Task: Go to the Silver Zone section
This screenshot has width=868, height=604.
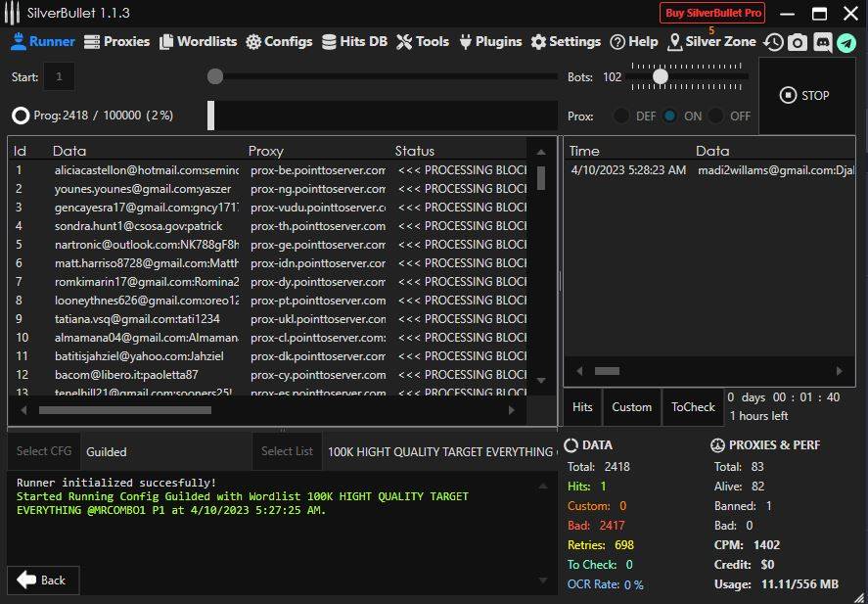Action: 711,42
